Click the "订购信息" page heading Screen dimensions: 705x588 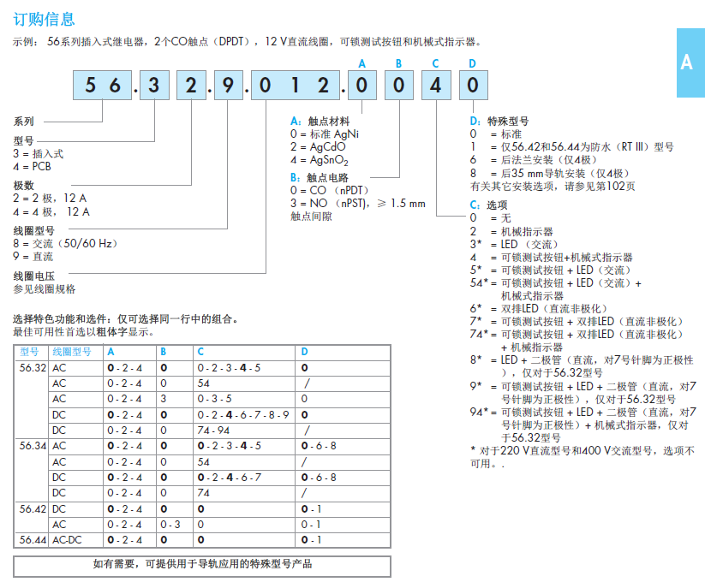point(44,18)
